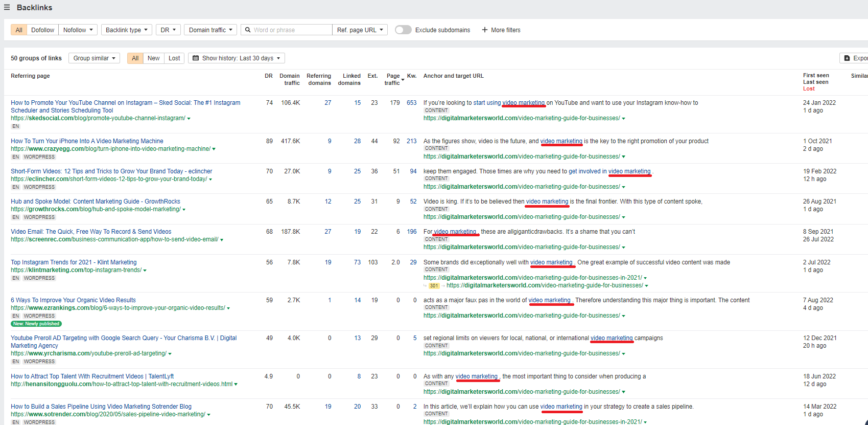This screenshot has height=425, width=868.
Task: Expand the screenrec.com URL dropdown arrow
Action: pos(221,240)
